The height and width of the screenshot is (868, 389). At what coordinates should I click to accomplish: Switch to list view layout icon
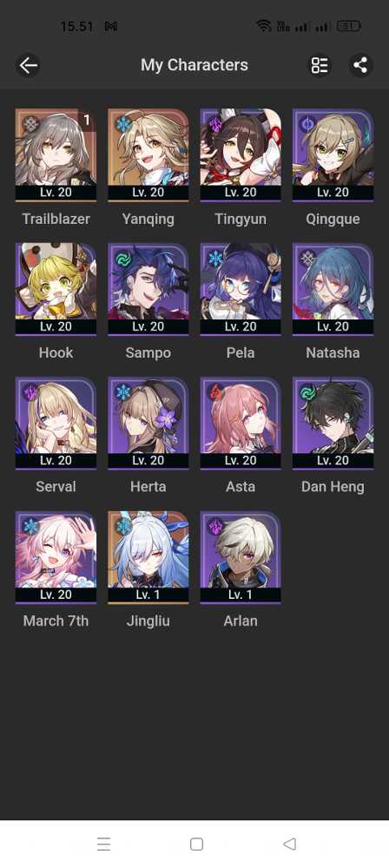point(320,65)
